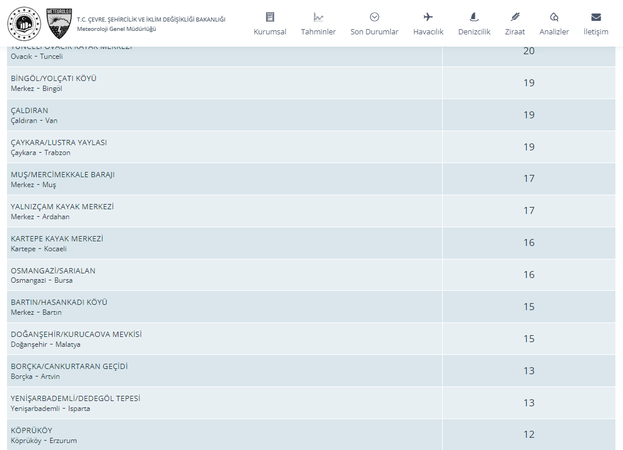Open the Kurumsal menu
This screenshot has width=623, height=450.
270,32
